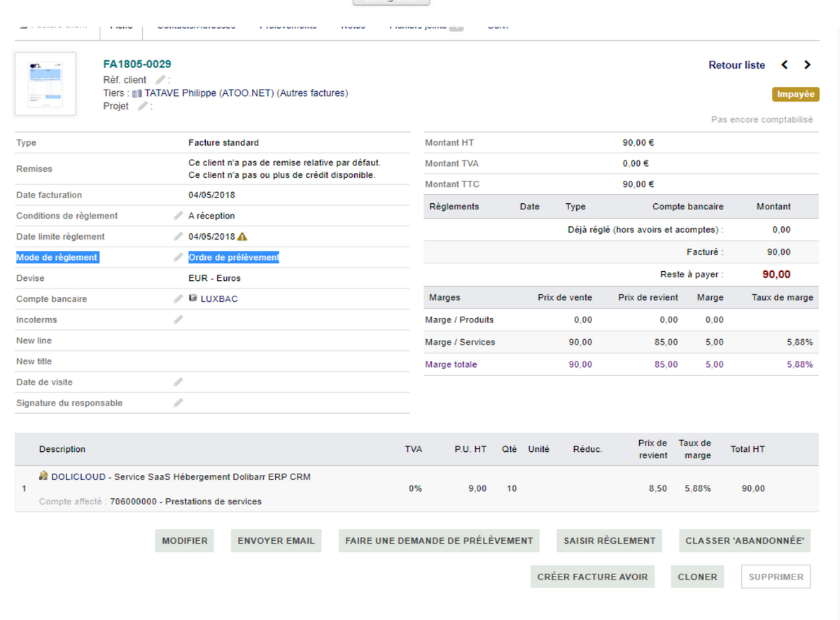Screen dimensions: 840x620
Task: Edit Mode de règlement pencil icon
Action: 178,257
